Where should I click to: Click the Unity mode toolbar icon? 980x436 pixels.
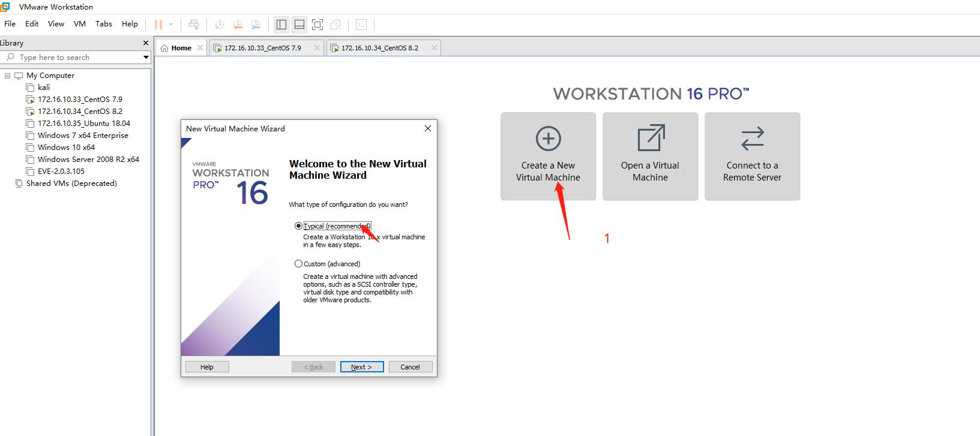tap(336, 25)
